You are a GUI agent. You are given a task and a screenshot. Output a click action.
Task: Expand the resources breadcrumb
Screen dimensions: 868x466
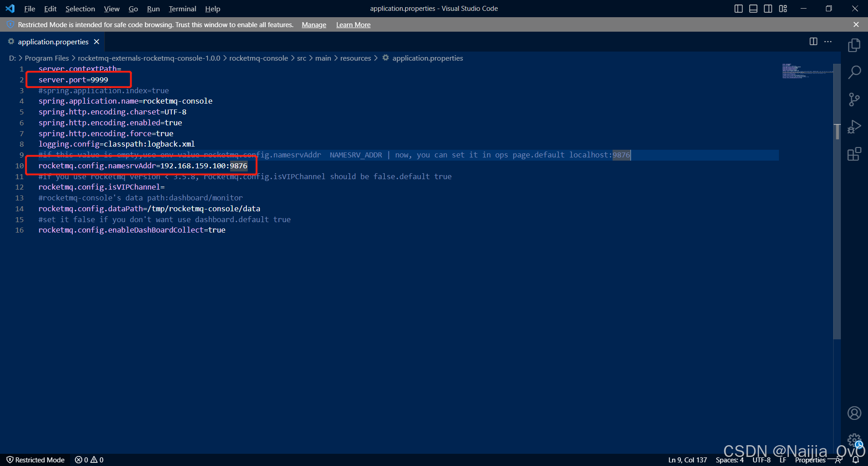[x=355, y=58]
